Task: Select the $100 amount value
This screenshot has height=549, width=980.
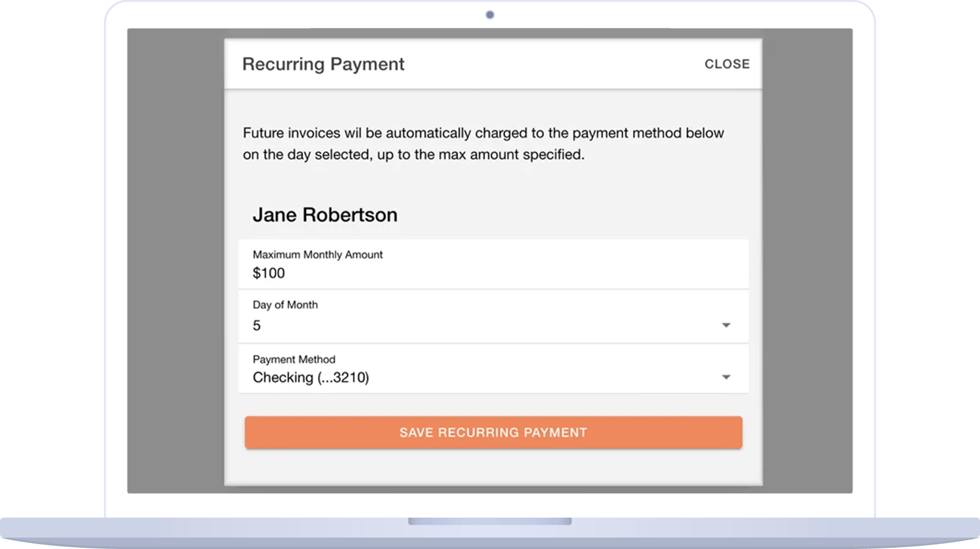Action: (269, 273)
